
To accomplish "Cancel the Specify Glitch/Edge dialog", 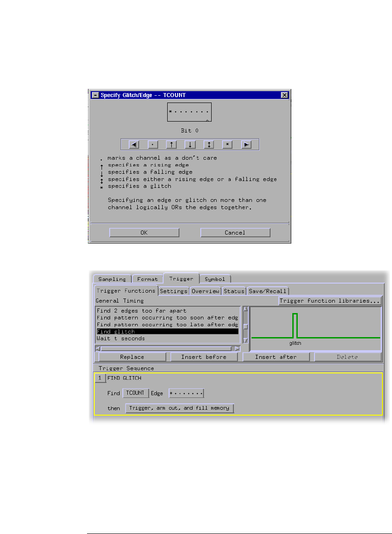I will (x=235, y=233).
